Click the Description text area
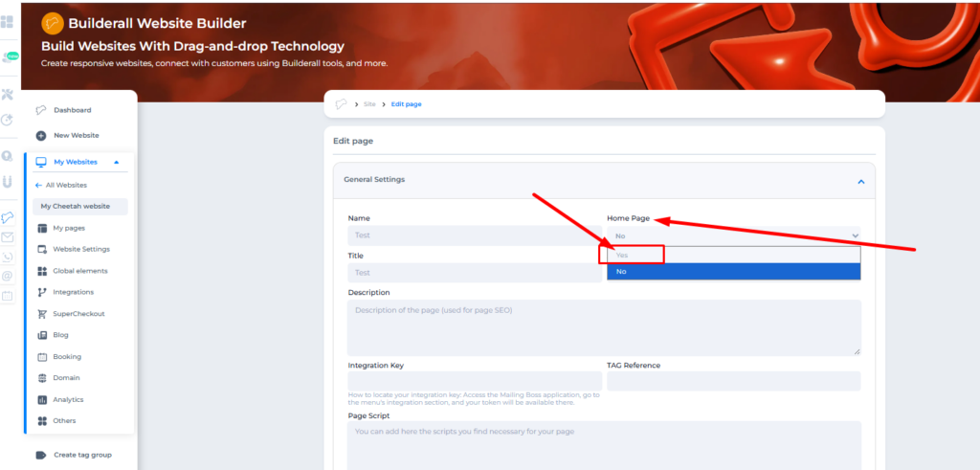 [603, 326]
